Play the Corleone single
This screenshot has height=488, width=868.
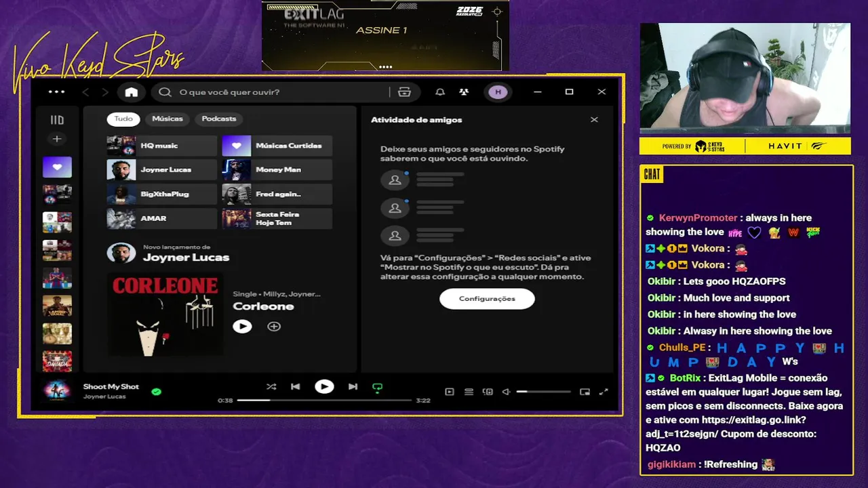(x=242, y=327)
